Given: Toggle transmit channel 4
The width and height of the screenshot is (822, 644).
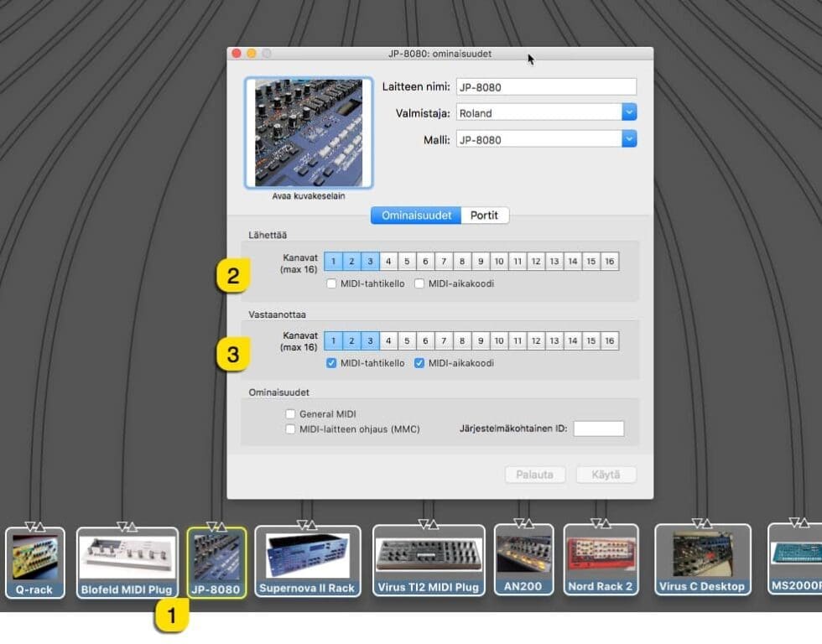Looking at the screenshot, I should [x=388, y=261].
